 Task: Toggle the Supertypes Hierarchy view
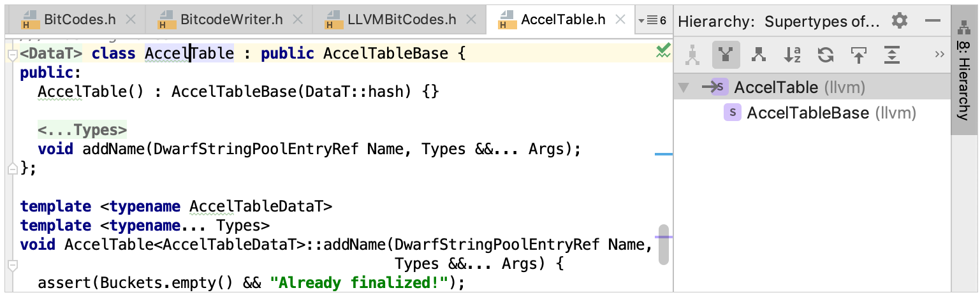coord(726,55)
